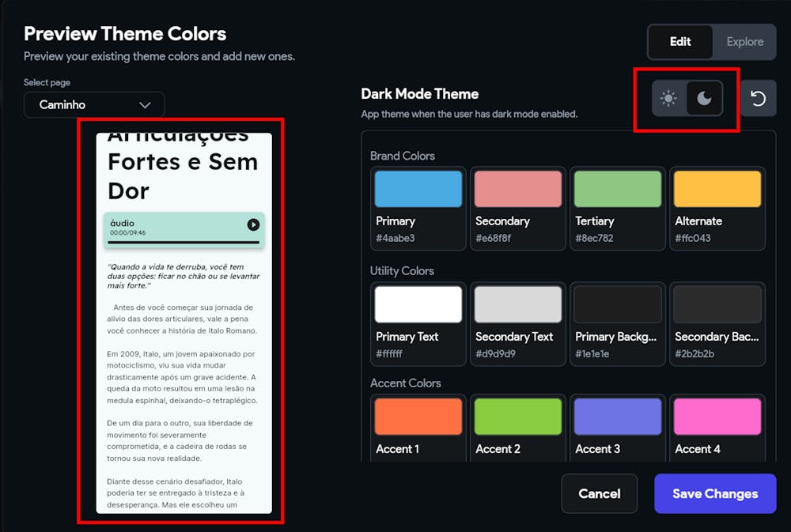791x532 pixels.
Task: Select the Secondary Text gray swatch
Action: (518, 304)
